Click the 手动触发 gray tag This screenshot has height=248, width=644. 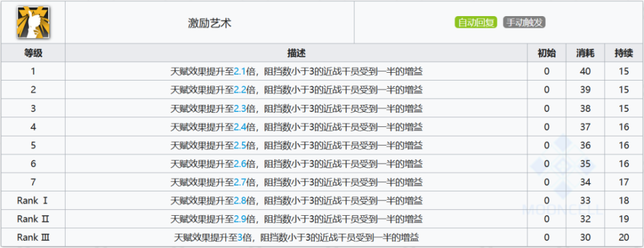click(524, 23)
